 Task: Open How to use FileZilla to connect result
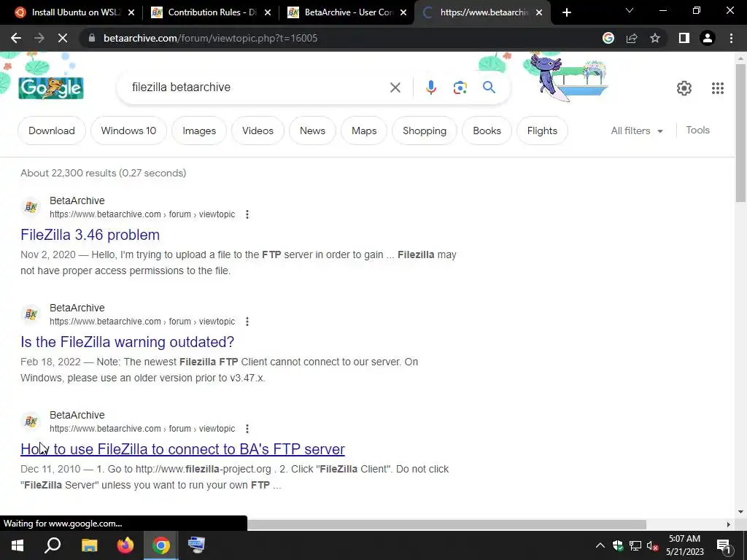[x=182, y=449]
